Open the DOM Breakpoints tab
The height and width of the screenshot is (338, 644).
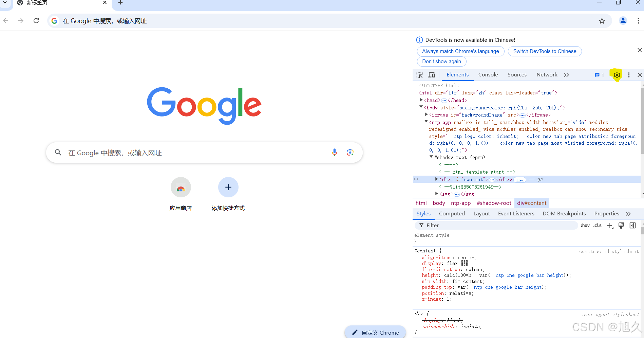(564, 214)
